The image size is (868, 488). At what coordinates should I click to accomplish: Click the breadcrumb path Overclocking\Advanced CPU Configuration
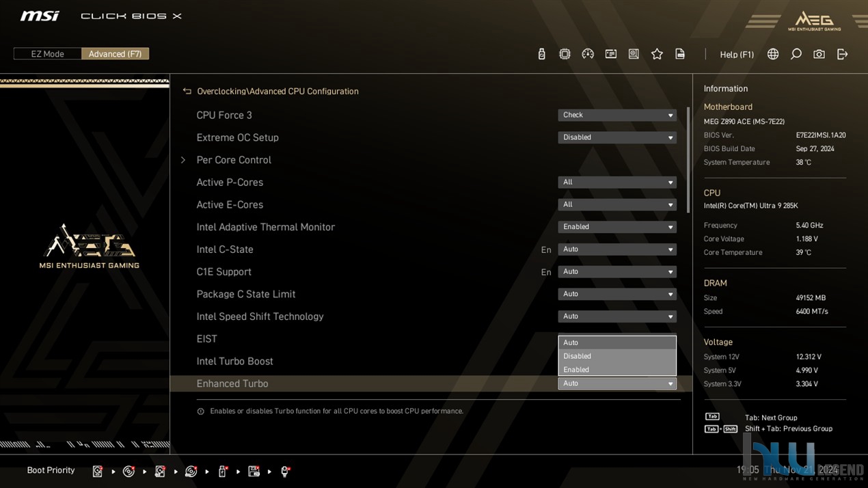click(x=277, y=92)
